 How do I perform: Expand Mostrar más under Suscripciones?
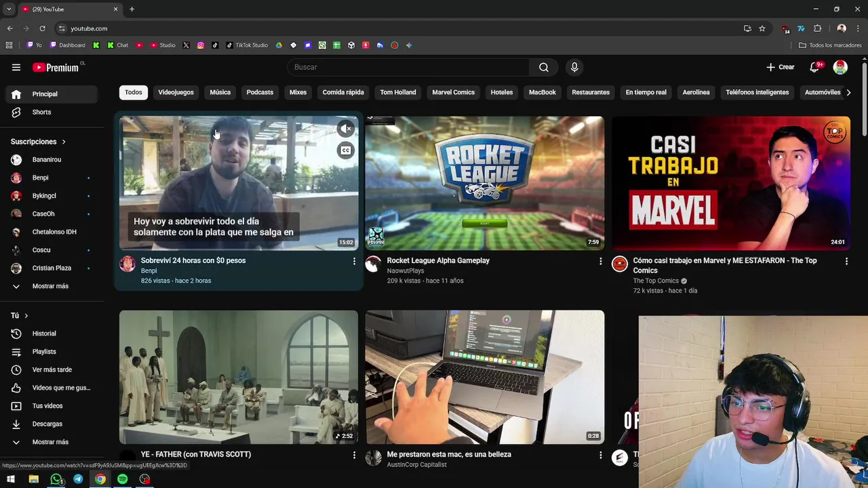coord(51,286)
